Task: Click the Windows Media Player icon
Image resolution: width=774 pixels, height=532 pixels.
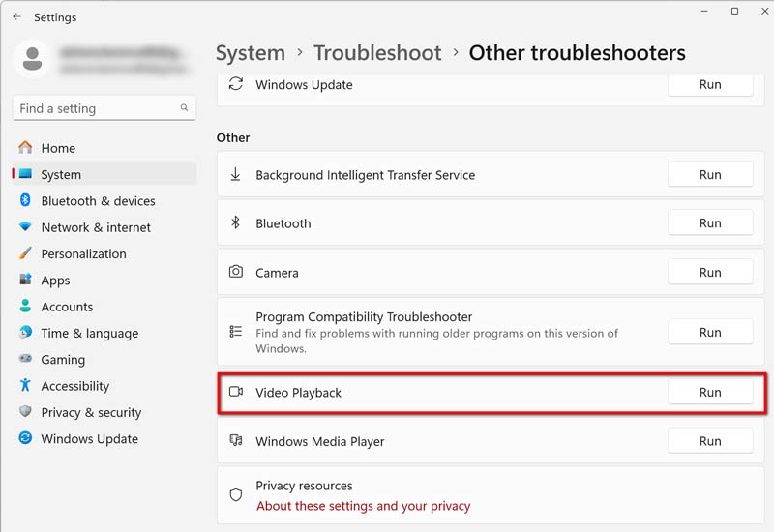Action: pyautogui.click(x=236, y=440)
